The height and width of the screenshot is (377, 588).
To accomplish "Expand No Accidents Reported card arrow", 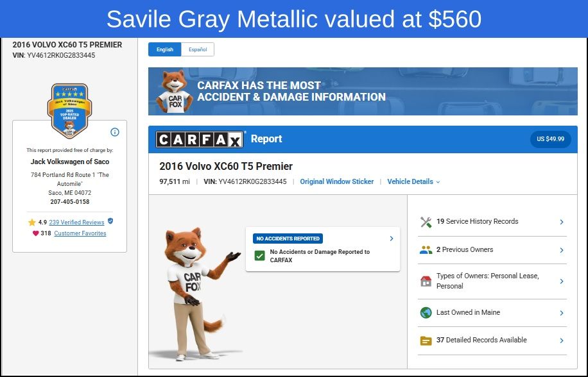I will [392, 239].
